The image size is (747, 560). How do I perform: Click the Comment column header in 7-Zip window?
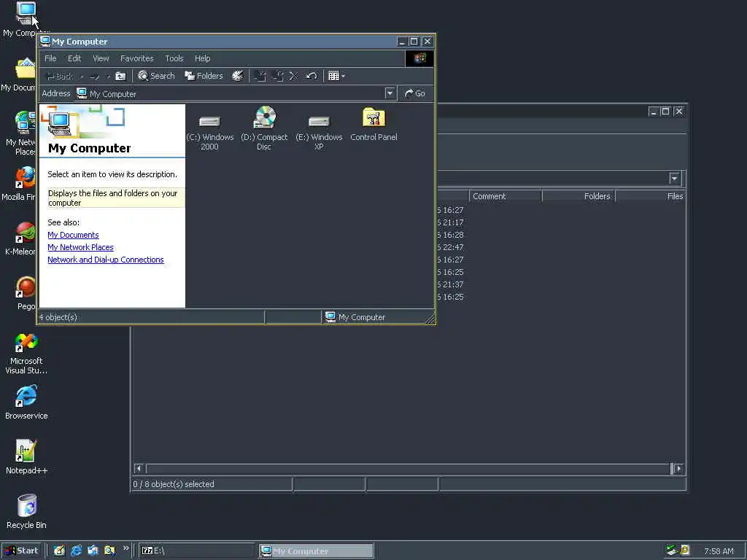click(506, 196)
